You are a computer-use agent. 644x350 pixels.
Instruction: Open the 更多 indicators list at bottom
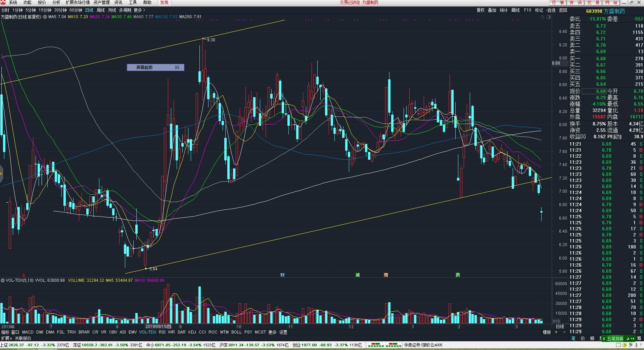click(272, 332)
